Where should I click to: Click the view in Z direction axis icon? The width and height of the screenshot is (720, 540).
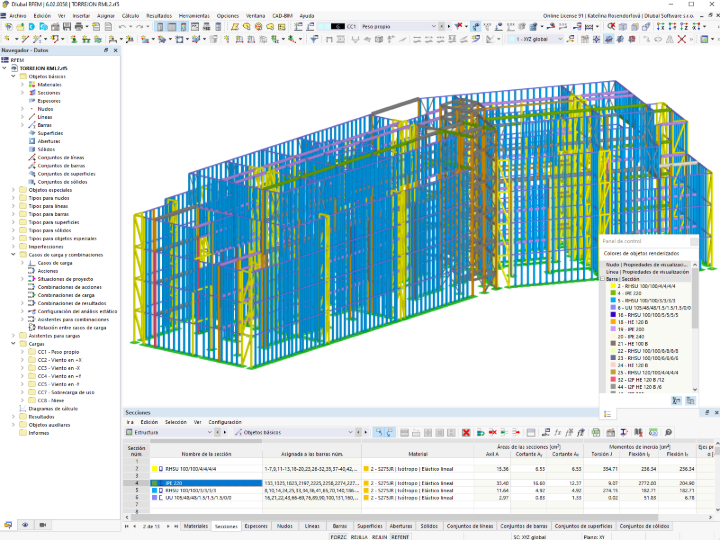click(684, 27)
